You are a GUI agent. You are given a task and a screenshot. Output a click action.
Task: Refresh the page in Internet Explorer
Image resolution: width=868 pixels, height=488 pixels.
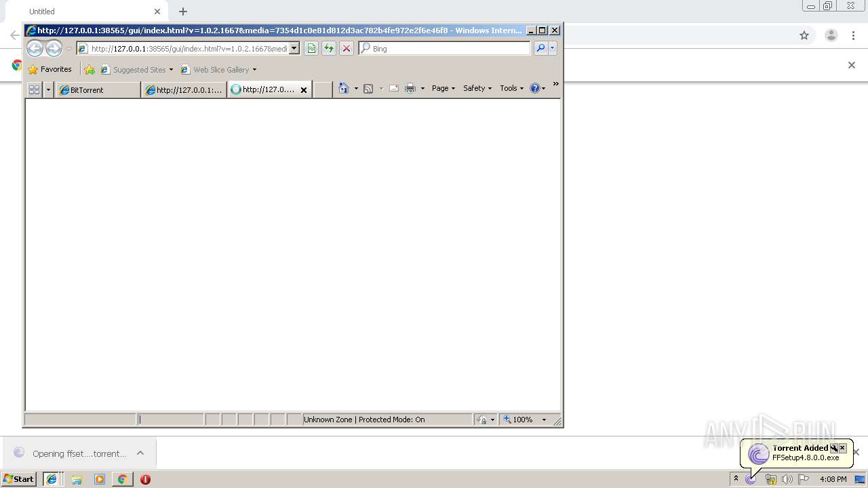329,48
